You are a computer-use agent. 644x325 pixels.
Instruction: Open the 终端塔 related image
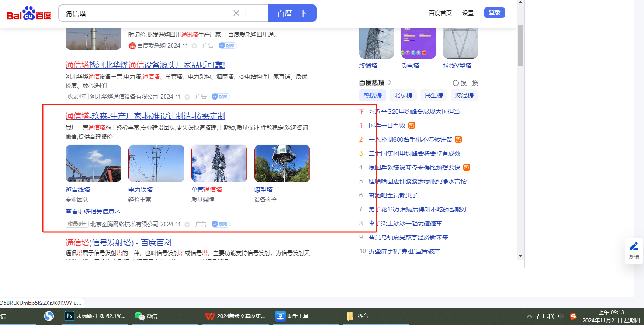pos(377,43)
